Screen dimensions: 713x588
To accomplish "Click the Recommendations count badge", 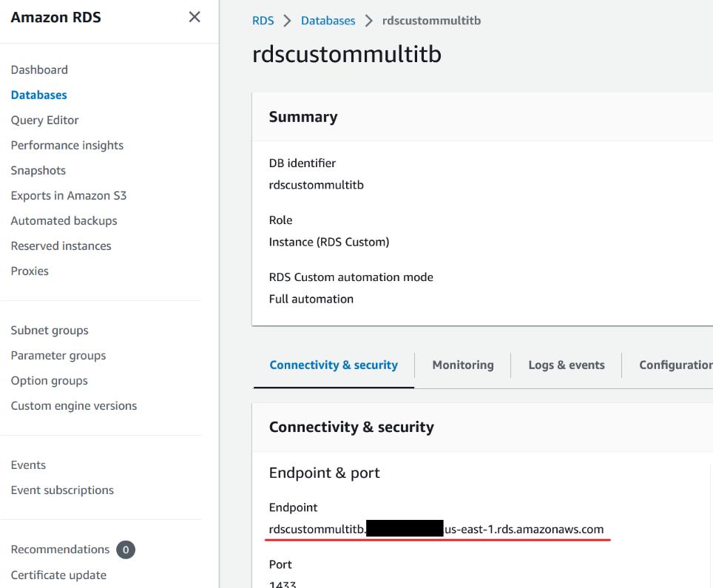I will click(x=126, y=550).
